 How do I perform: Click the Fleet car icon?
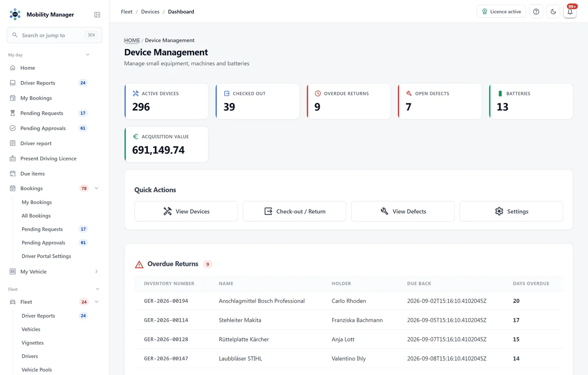[13, 302]
